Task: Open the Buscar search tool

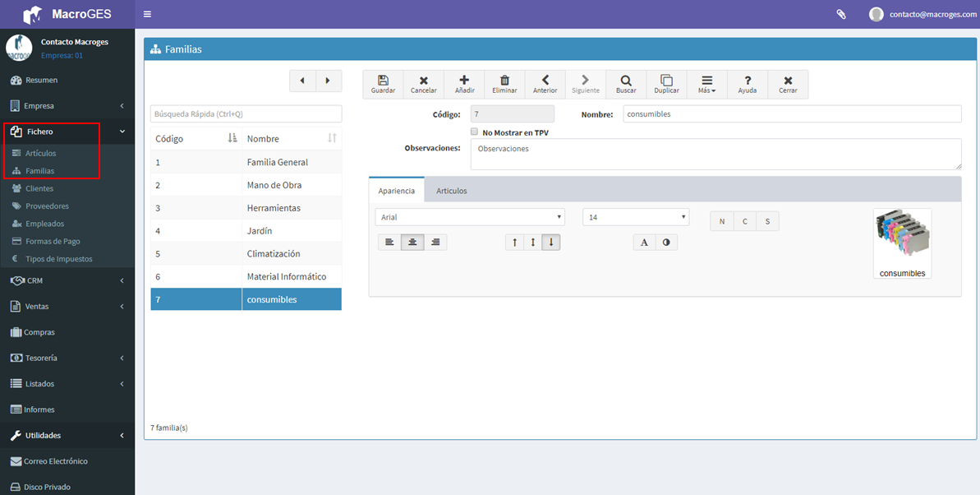Action: (x=626, y=85)
